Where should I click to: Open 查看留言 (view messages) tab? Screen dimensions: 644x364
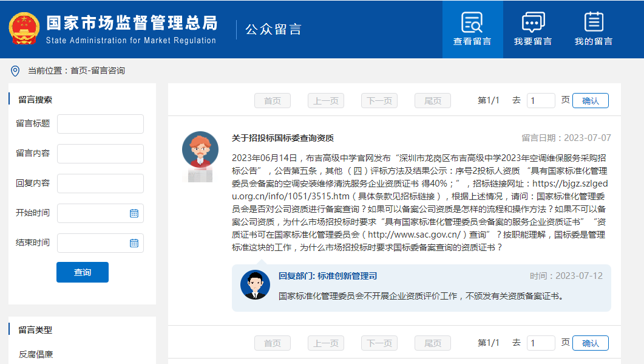coord(472,29)
